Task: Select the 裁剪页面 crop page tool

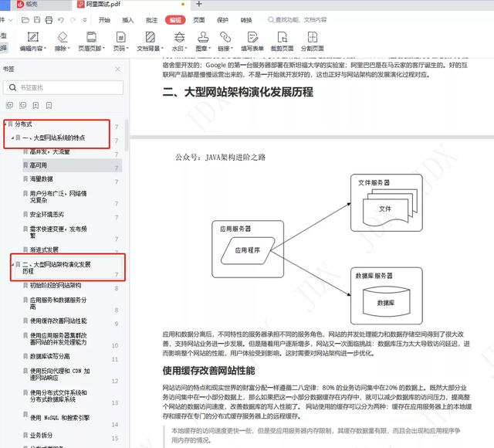Action: tap(282, 41)
